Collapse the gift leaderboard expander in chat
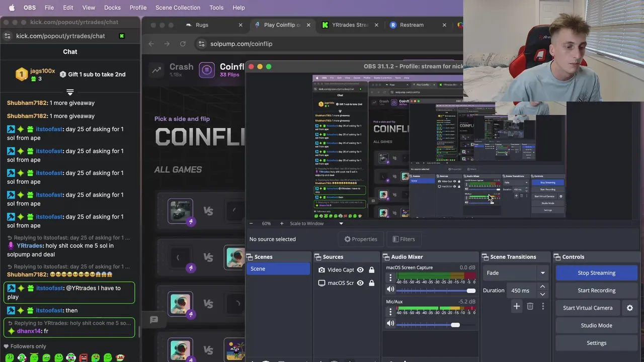644x362 pixels. 70,92
